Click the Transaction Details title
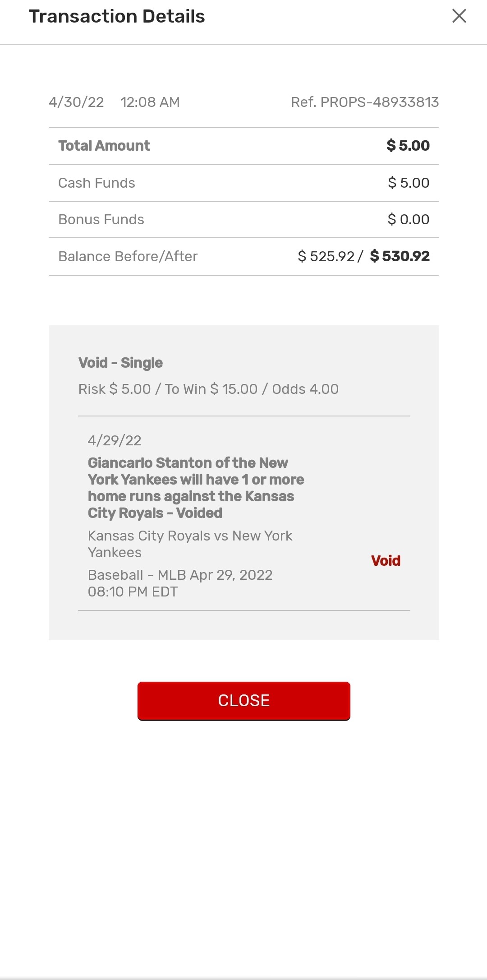This screenshot has height=980, width=487. pos(117,17)
